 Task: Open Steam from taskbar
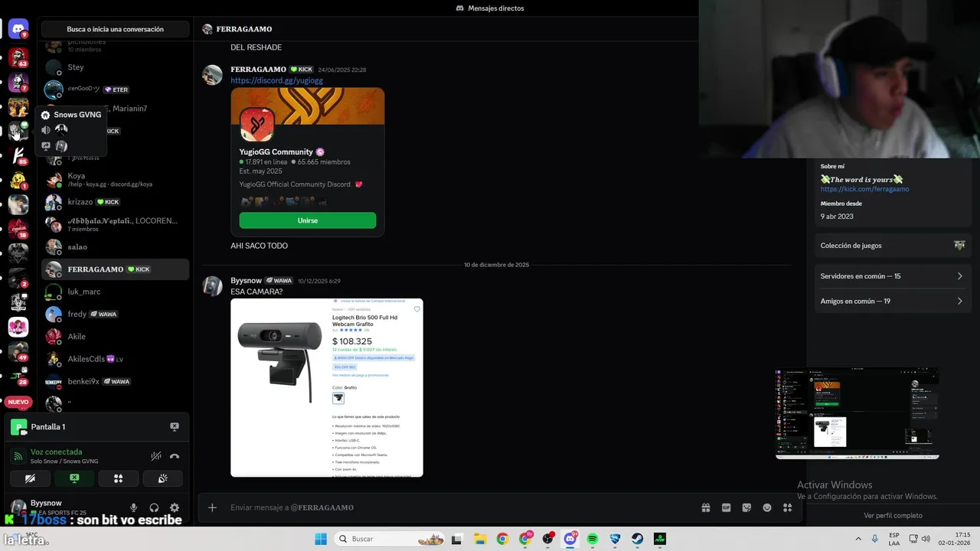point(637,539)
